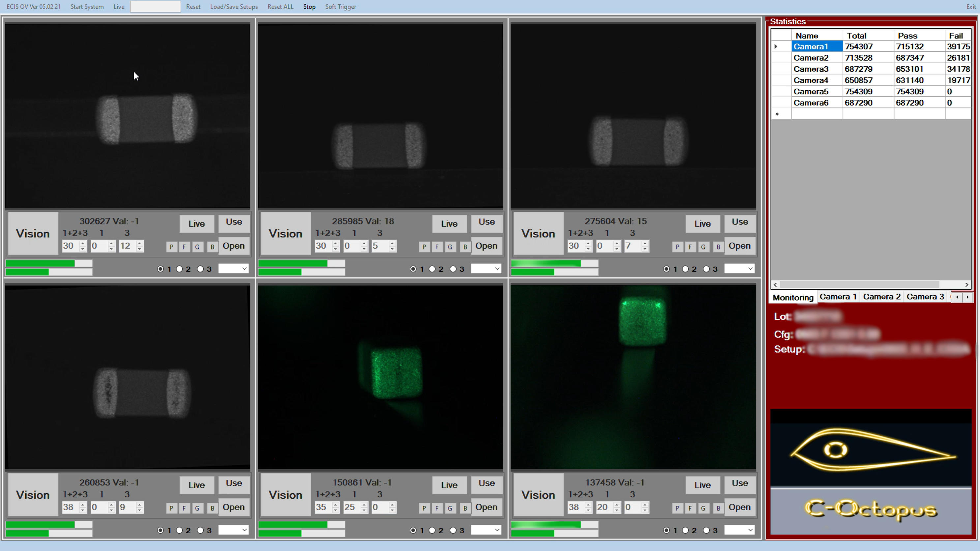
Task: Click the F button in the second camera panel
Action: [x=437, y=247]
